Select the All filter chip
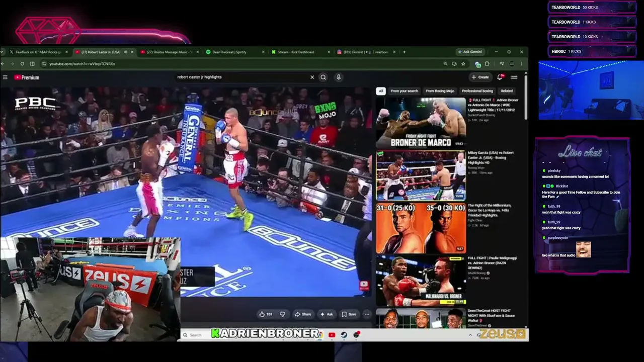This screenshot has height=362, width=644. pos(380,91)
